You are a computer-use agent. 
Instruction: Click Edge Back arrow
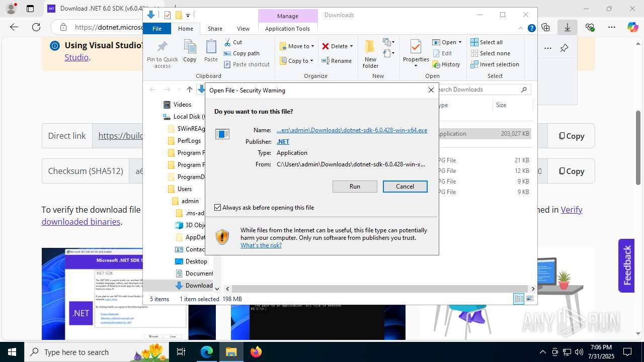pyautogui.click(x=14, y=27)
